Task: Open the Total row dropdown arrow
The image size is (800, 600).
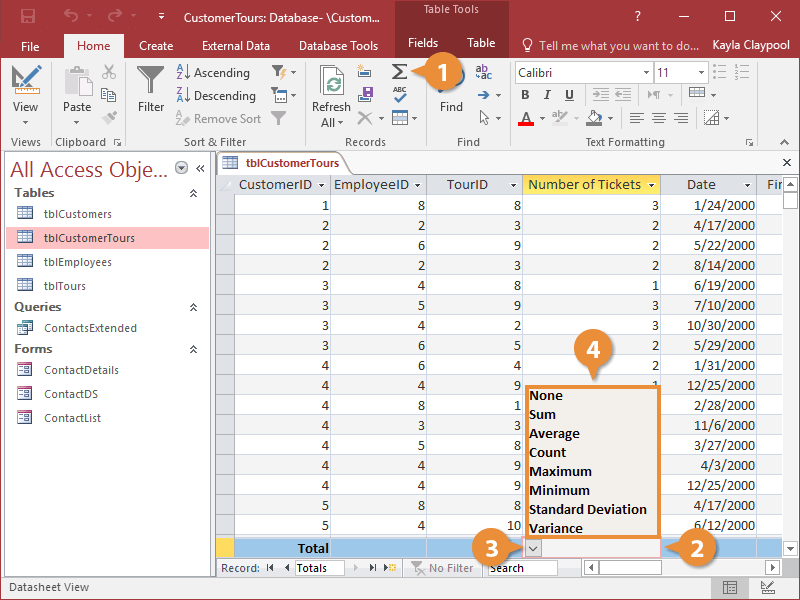Action: [x=533, y=548]
